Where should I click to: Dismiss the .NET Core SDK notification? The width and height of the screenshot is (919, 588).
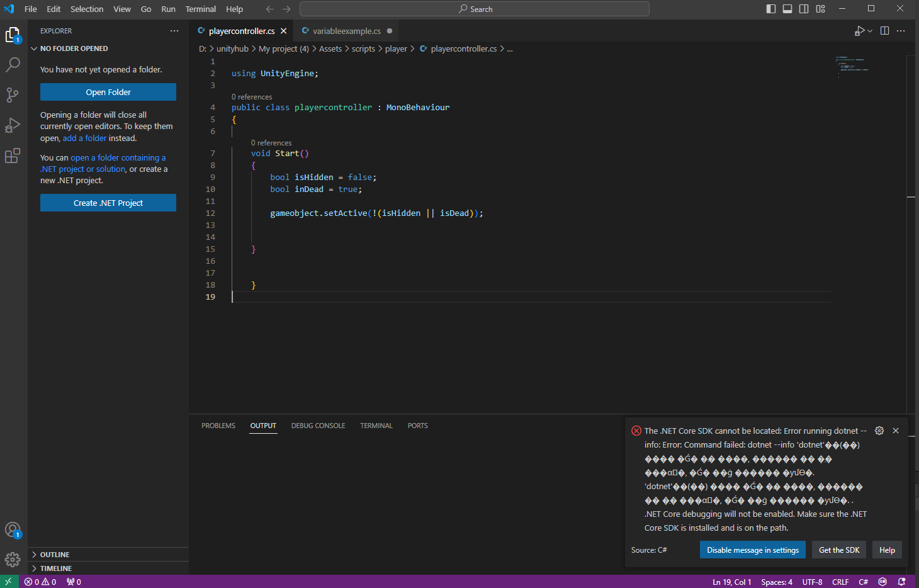click(896, 431)
